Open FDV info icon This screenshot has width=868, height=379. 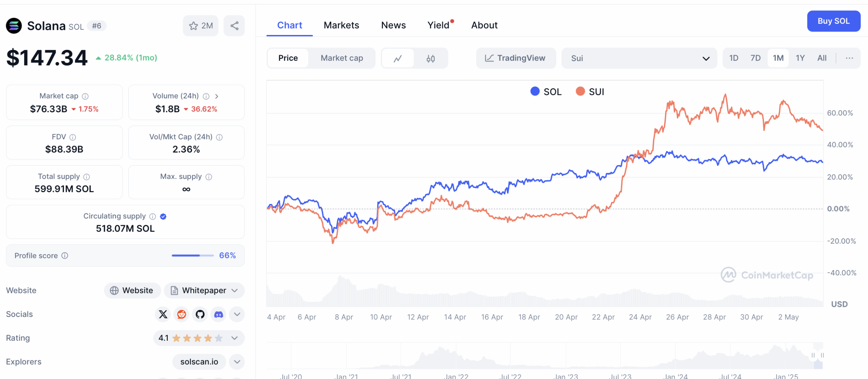tap(73, 137)
